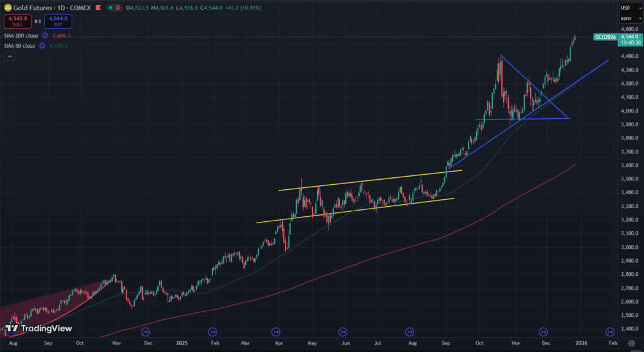Click the GCG2026 contract label
644x352 pixels.
pos(605,37)
